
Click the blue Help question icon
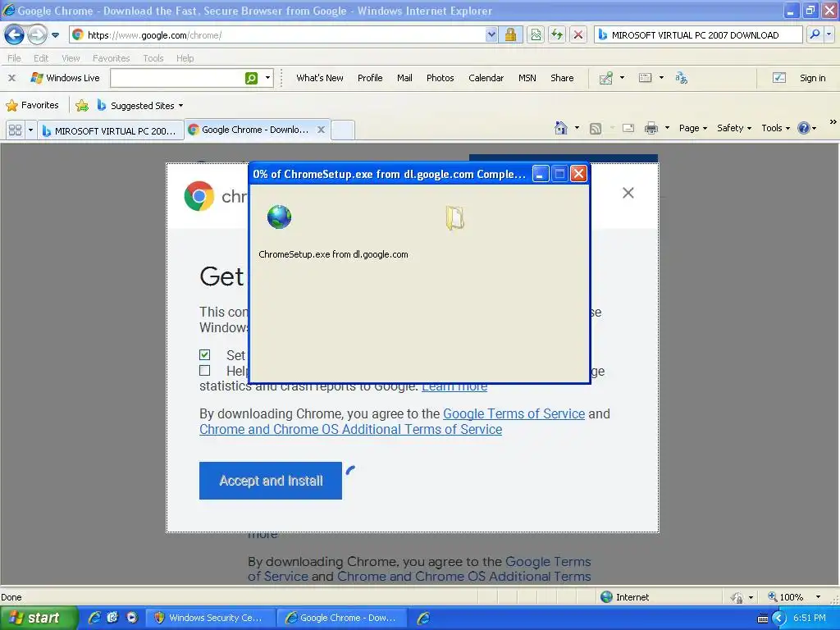coord(804,128)
